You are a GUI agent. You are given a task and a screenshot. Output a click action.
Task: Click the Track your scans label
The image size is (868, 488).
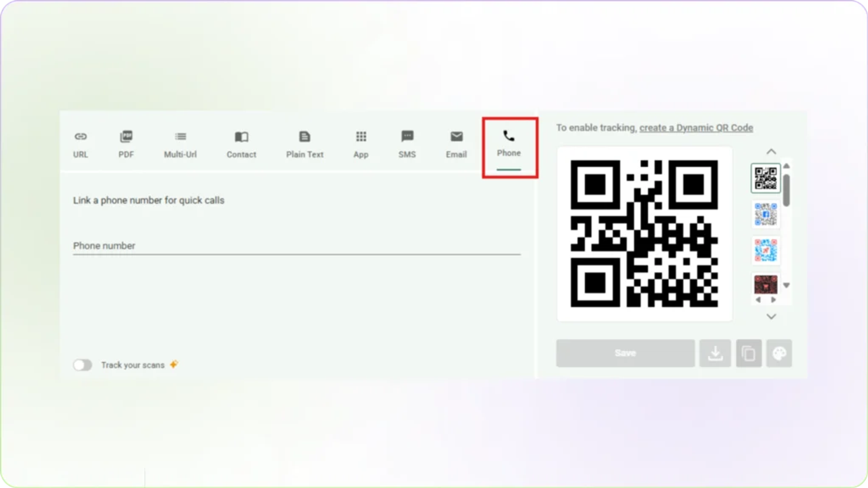pos(133,365)
